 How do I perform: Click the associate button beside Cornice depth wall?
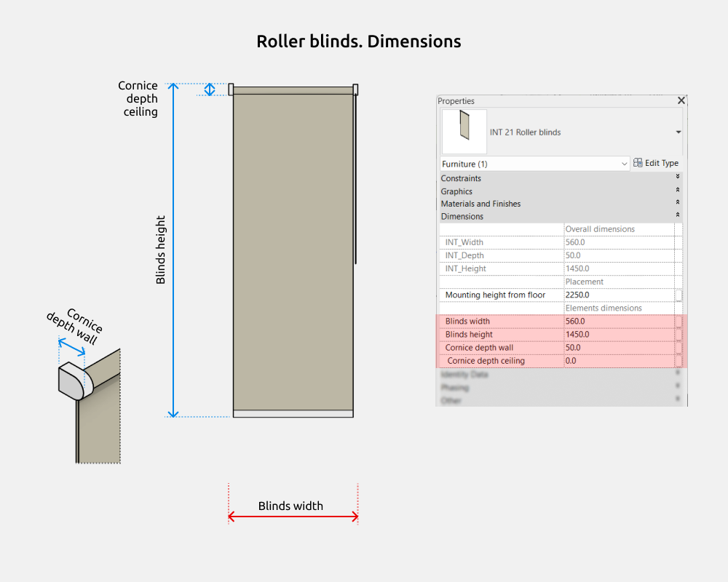coord(678,348)
